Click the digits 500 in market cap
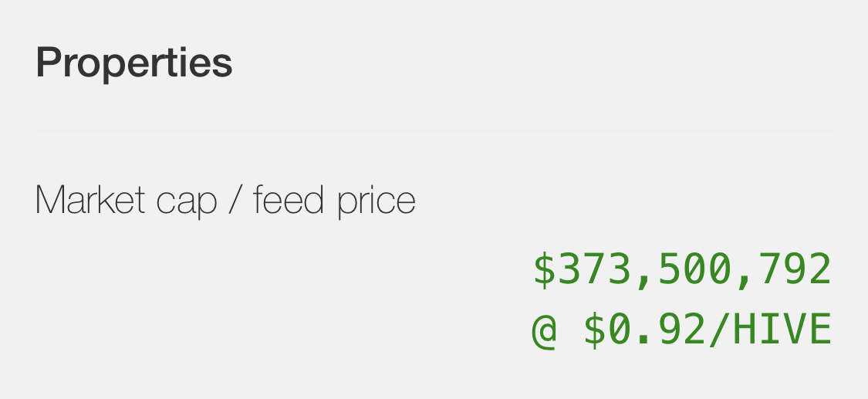868x399 pixels. tap(694, 269)
